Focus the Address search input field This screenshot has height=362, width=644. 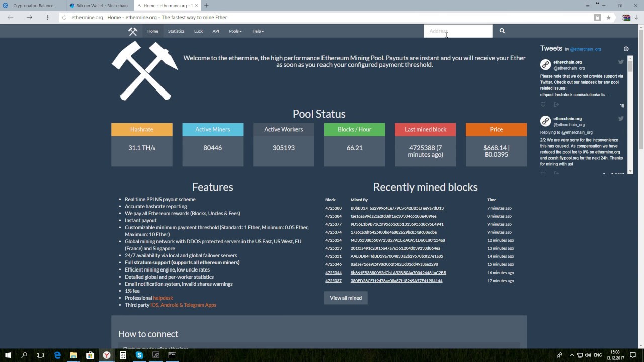(x=458, y=31)
